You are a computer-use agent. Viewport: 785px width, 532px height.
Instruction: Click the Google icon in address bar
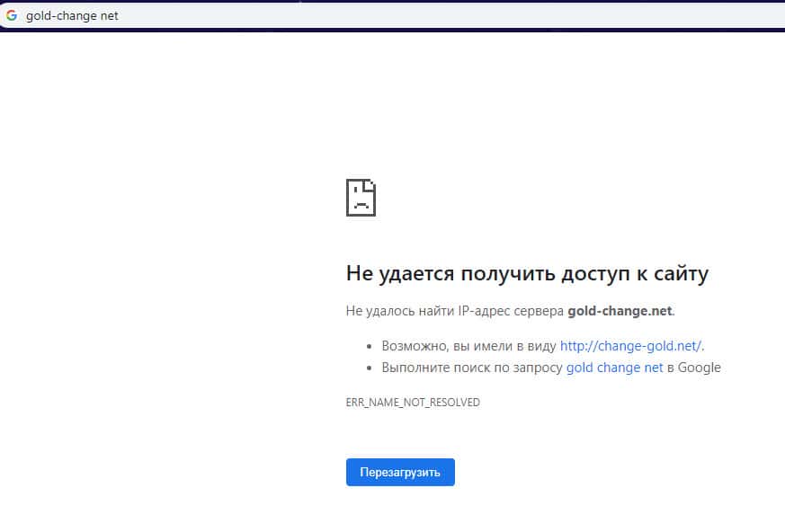(x=12, y=15)
